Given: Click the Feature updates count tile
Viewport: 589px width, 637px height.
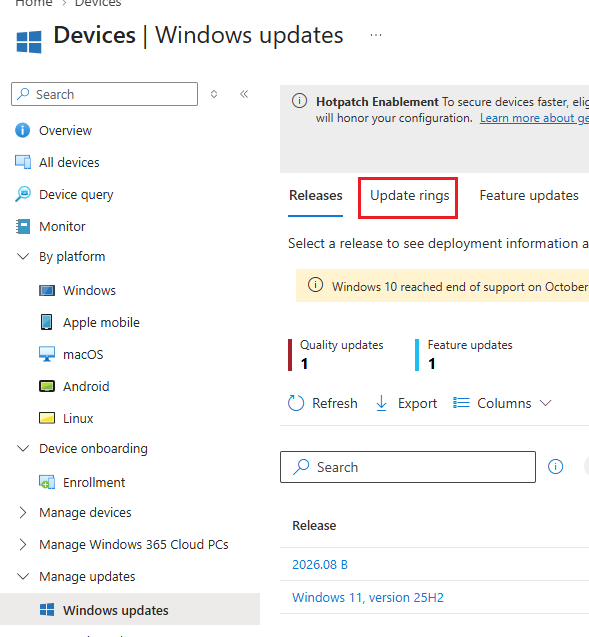Looking at the screenshot, I should [x=464, y=355].
